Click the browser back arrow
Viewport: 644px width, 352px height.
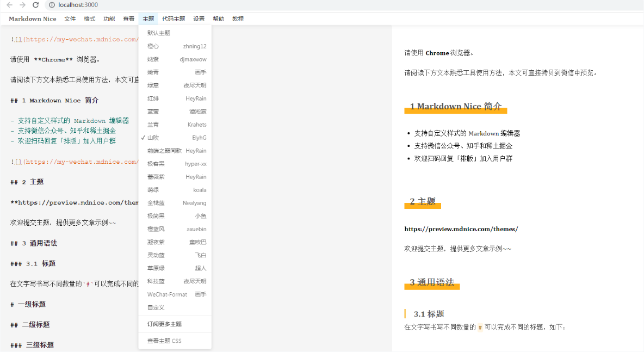(x=9, y=5)
